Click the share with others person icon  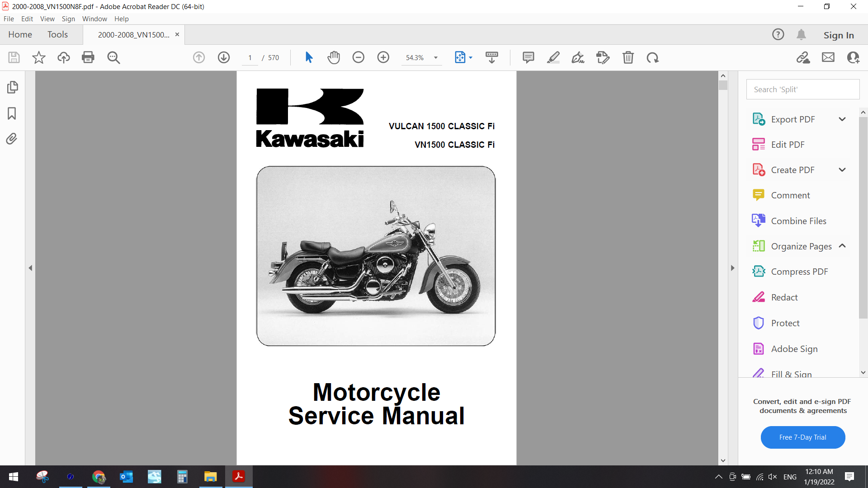853,57
